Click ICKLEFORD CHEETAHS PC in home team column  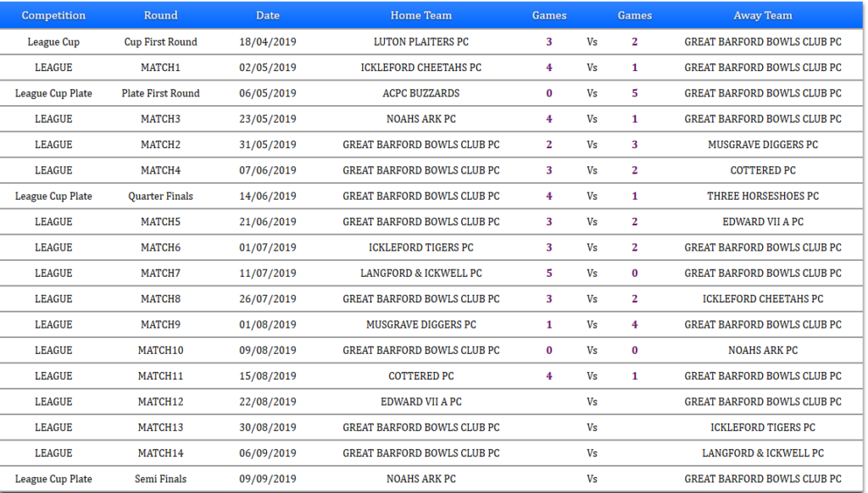420,68
